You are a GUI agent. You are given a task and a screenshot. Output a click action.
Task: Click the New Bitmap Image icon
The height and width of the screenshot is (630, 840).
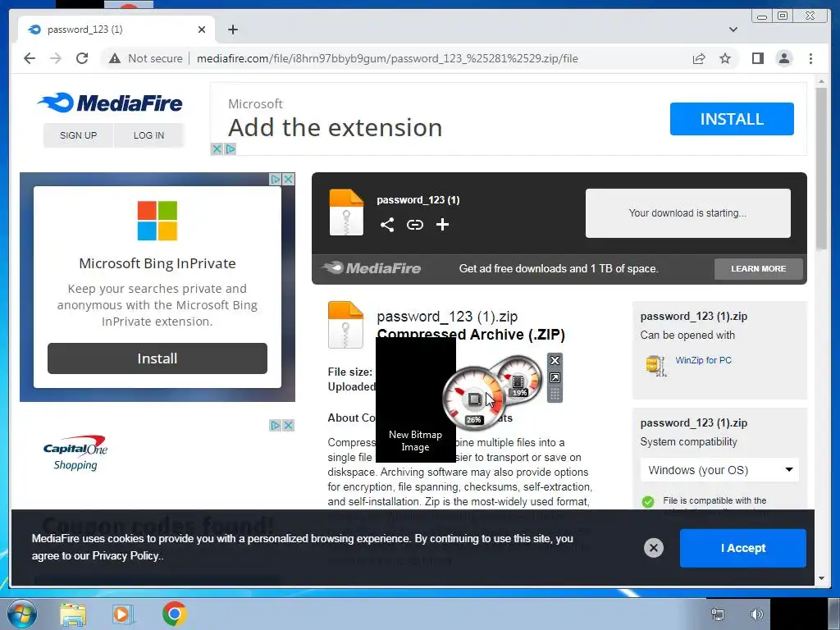[x=415, y=399]
